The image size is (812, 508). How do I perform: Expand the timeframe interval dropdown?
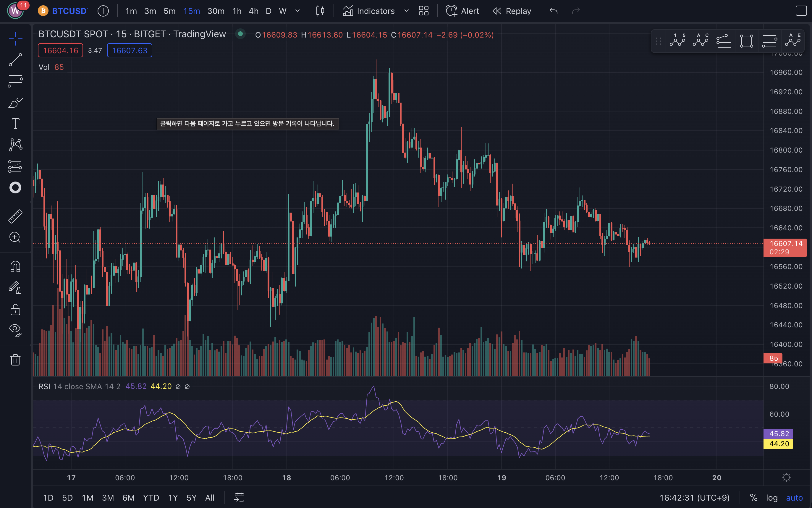[x=297, y=11]
